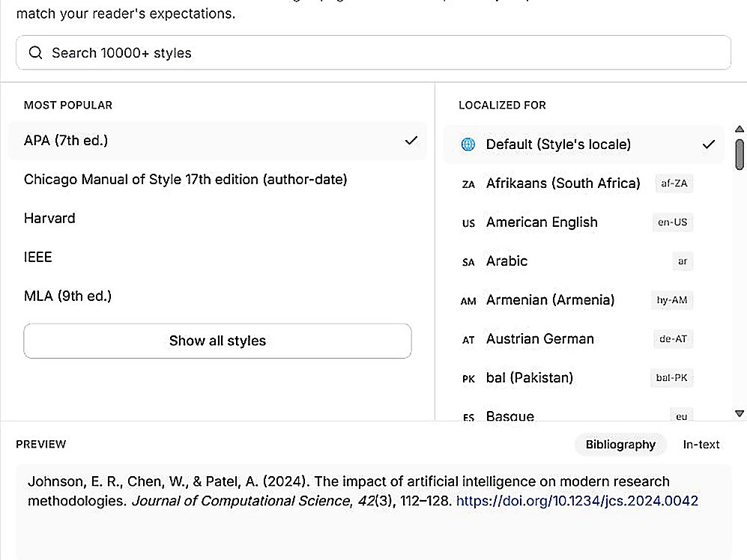Click the checkmark next to APA (7th ed.)
Image resolution: width=747 pixels, height=560 pixels.
(x=411, y=141)
